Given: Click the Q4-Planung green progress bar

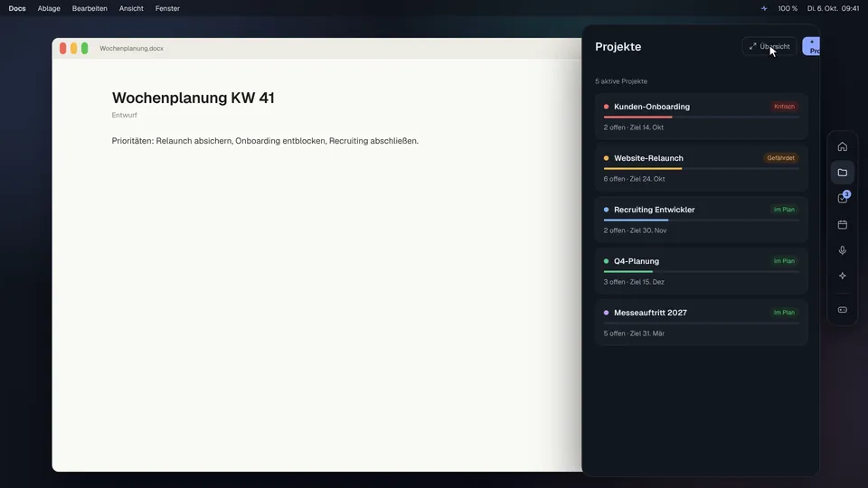Looking at the screenshot, I should pos(628,272).
